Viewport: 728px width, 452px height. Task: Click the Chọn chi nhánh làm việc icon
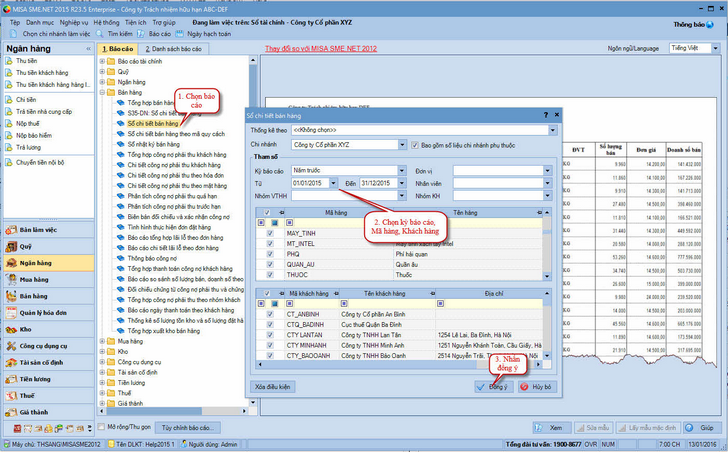14,34
